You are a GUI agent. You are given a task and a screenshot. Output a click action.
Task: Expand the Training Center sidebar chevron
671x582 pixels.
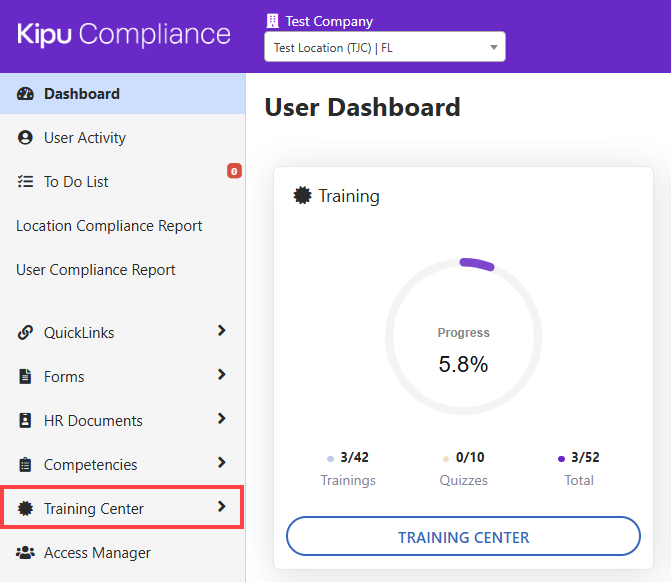tap(222, 507)
